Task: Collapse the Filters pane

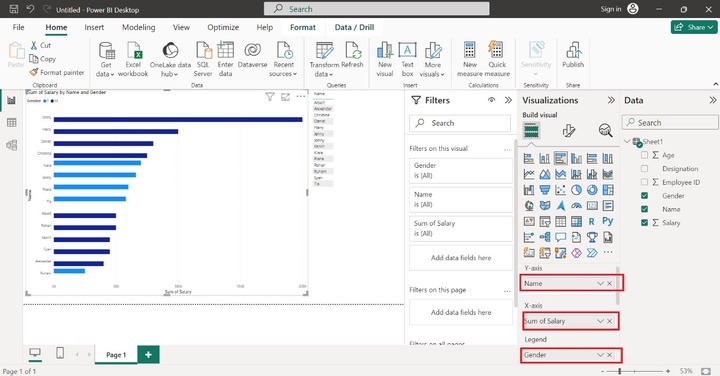Action: (x=508, y=100)
